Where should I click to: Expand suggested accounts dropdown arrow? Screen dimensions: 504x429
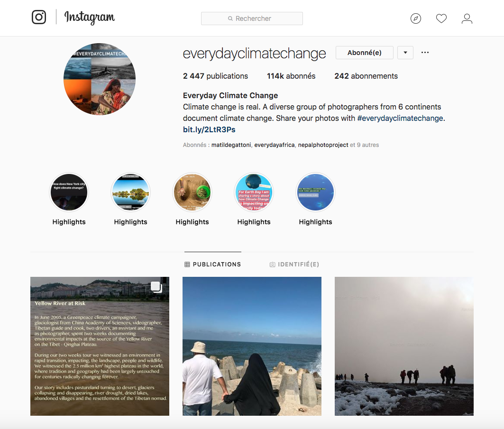405,53
